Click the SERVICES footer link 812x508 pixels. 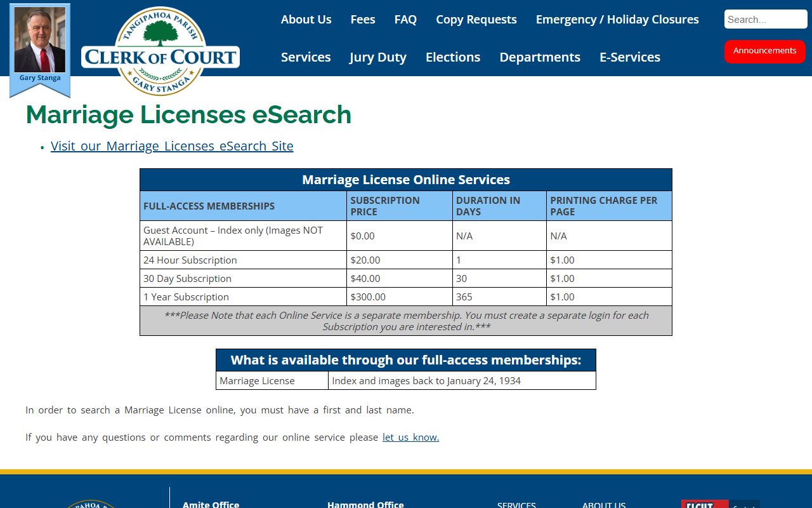click(516, 505)
